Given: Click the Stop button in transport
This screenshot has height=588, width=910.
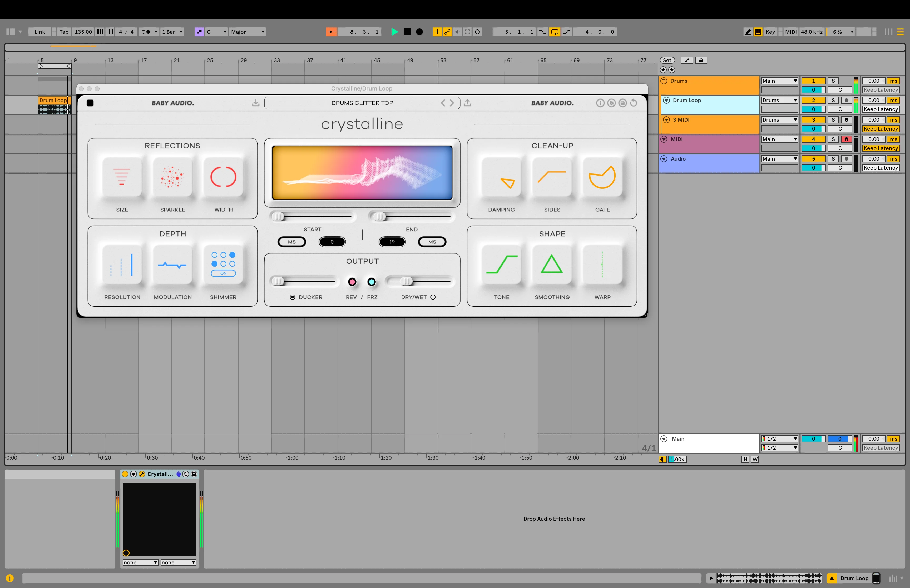Looking at the screenshot, I should click(x=407, y=32).
